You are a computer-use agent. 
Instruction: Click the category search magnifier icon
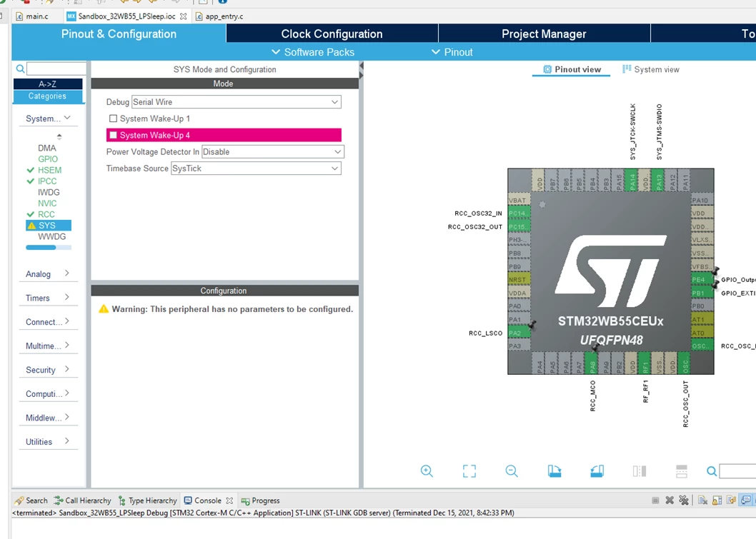tap(20, 69)
